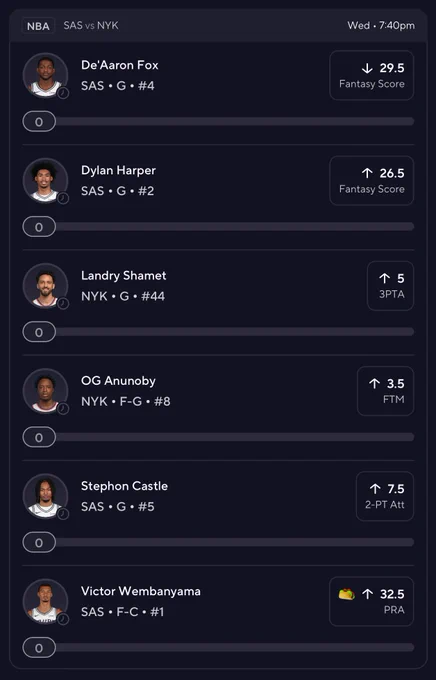Viewport: 436px width, 680px height.
Task: Open the SAS vs NYK matchup header
Action: 91,26
